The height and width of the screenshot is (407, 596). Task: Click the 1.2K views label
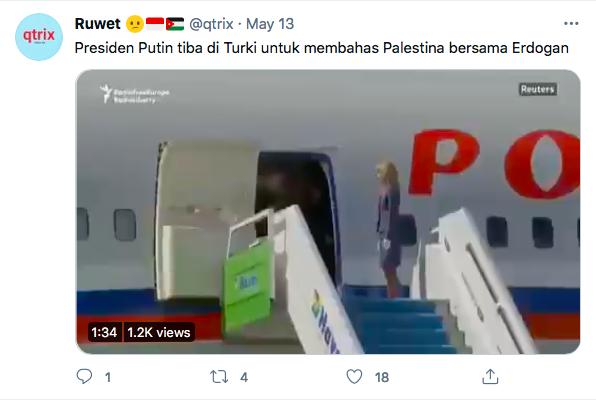click(159, 333)
